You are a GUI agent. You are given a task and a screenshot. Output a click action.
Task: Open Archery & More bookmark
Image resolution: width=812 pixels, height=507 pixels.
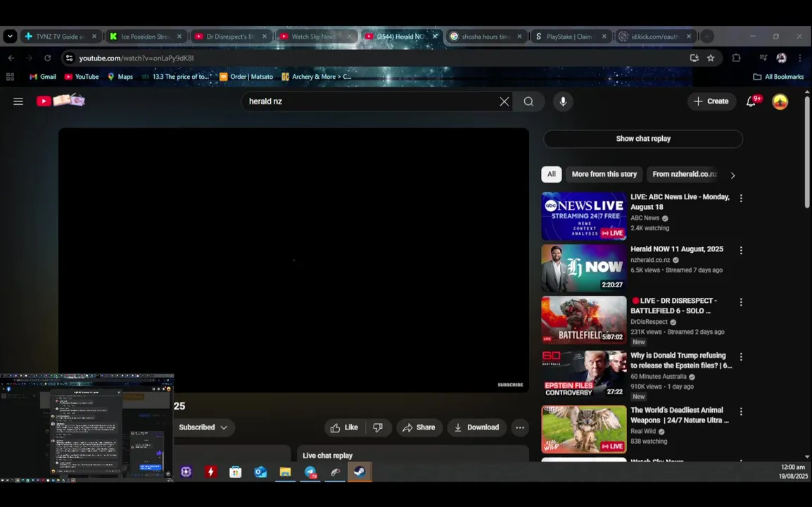coord(316,77)
